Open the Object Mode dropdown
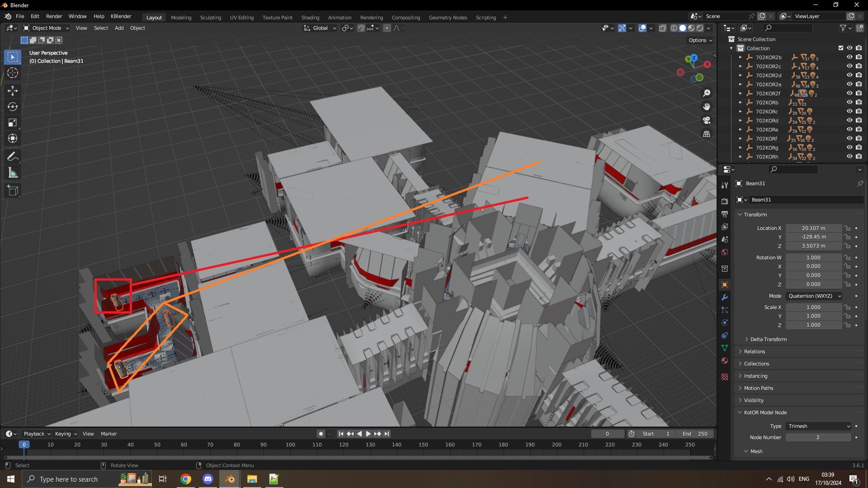Image resolution: width=868 pixels, height=488 pixels. 46,28
